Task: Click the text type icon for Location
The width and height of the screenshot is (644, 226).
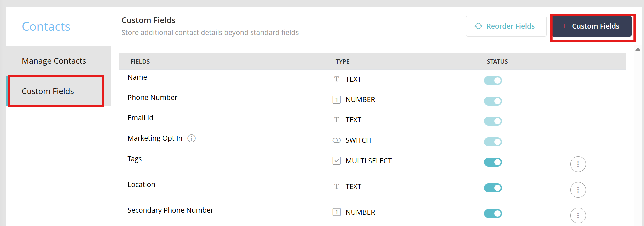Action: [337, 186]
